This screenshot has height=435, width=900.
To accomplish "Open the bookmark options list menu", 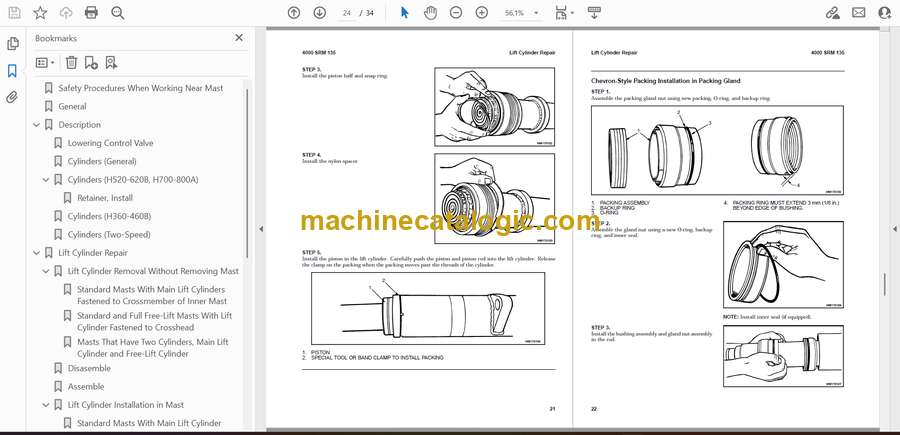I will tap(45, 63).
